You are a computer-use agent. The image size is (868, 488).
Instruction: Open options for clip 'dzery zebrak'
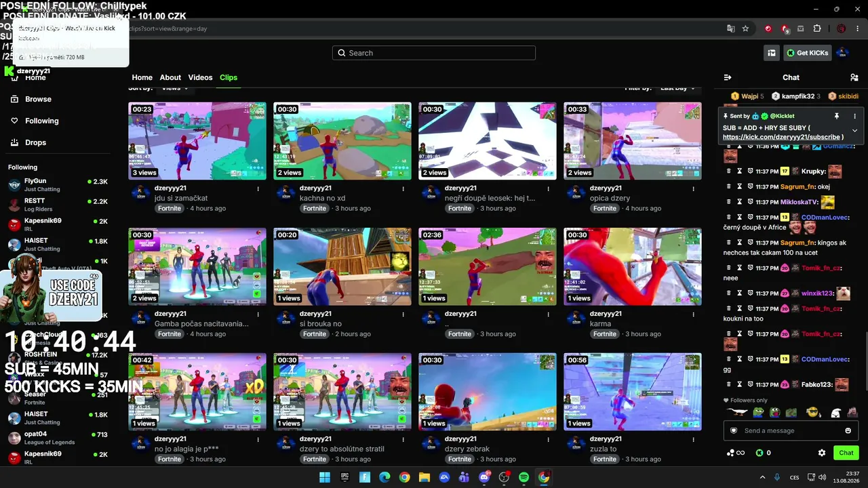click(548, 439)
